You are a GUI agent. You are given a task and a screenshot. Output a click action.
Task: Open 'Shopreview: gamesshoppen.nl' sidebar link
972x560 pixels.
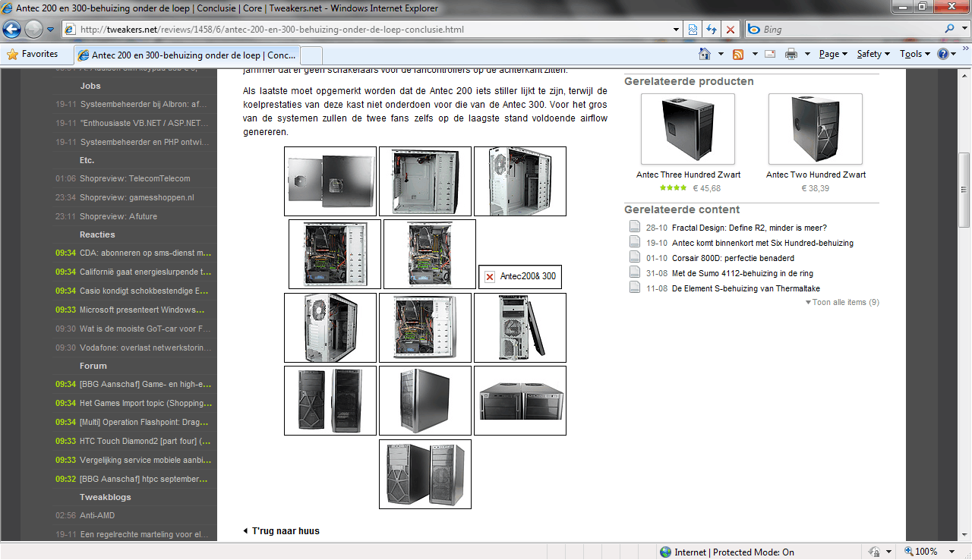(137, 197)
